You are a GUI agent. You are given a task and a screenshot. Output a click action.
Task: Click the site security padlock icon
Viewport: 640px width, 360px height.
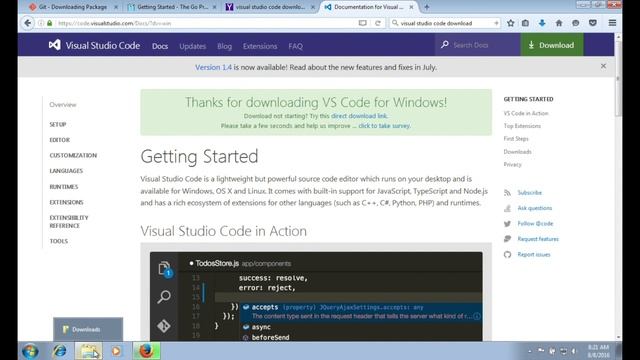pyautogui.click(x=49, y=23)
